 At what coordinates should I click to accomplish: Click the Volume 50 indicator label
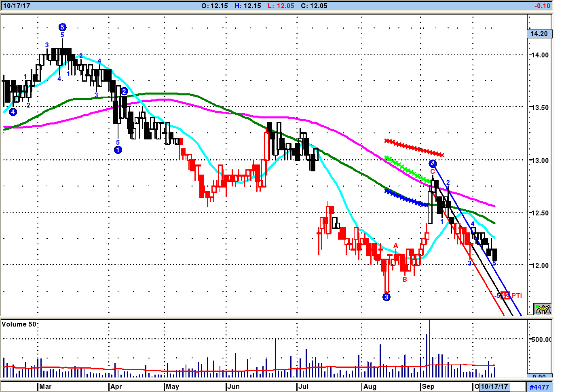19,324
